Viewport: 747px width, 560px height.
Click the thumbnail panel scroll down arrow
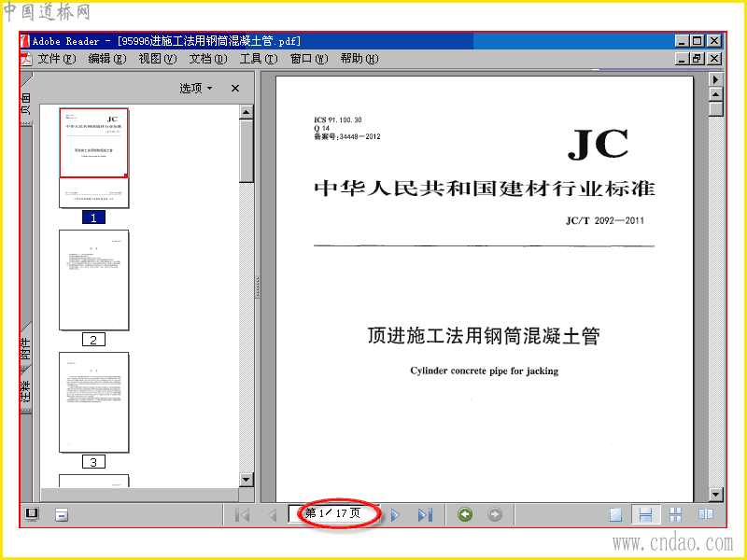click(x=246, y=480)
